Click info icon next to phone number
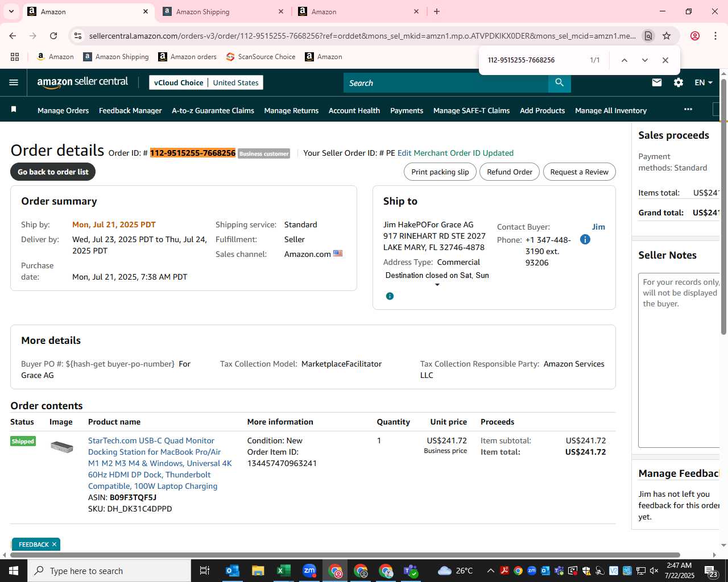This screenshot has width=728, height=582. 585,239
